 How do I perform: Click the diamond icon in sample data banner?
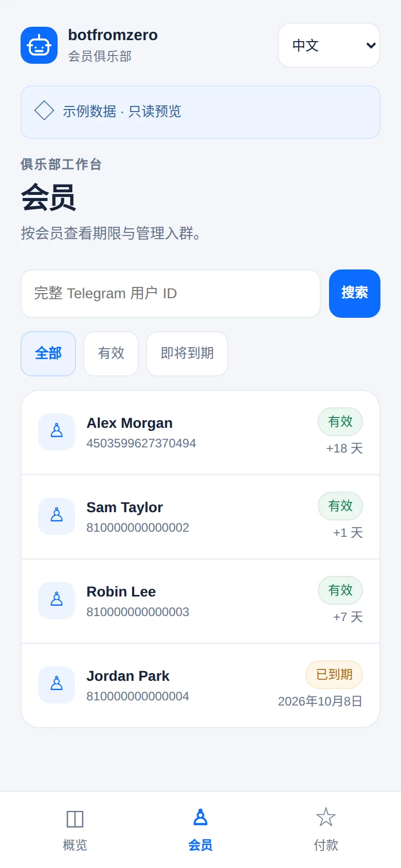(x=44, y=111)
